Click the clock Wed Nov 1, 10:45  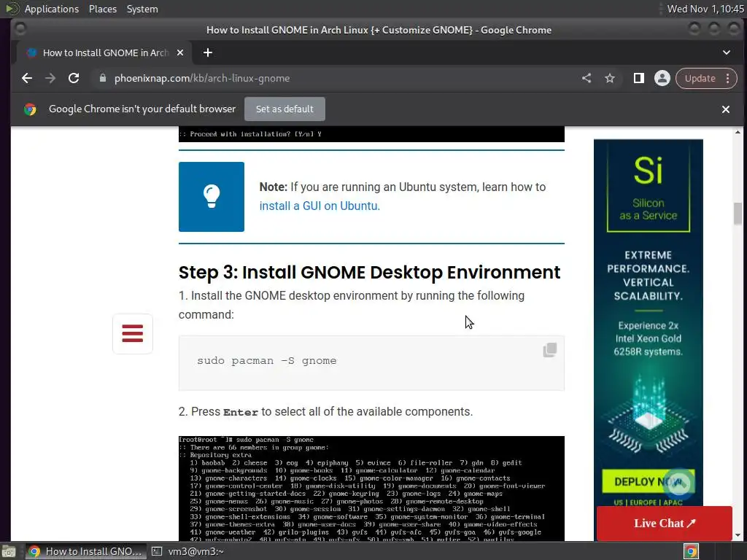coord(705,9)
